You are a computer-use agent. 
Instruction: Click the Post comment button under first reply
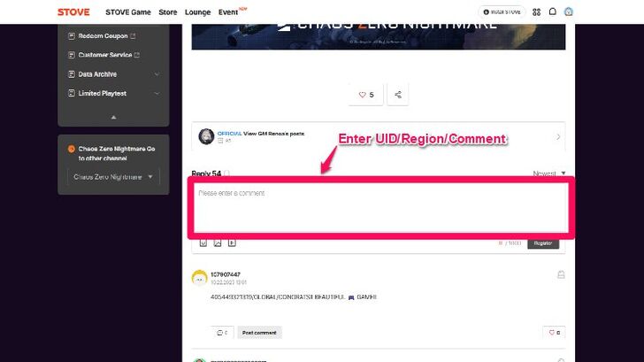point(259,333)
